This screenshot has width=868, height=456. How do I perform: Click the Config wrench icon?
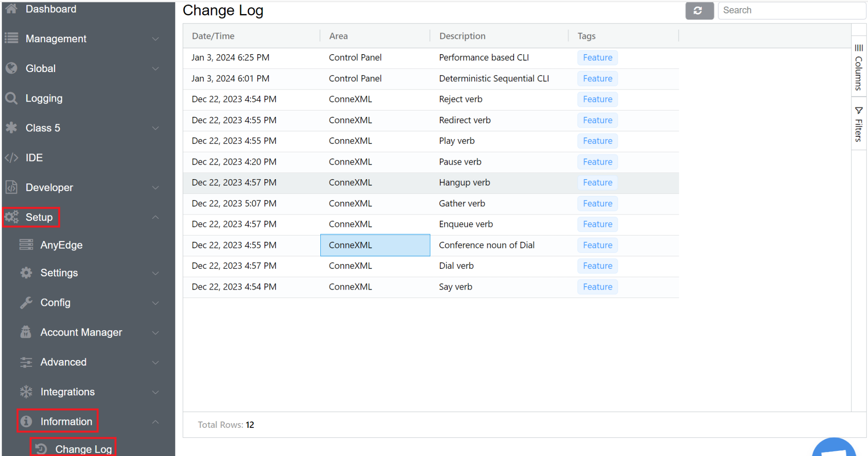(x=26, y=302)
